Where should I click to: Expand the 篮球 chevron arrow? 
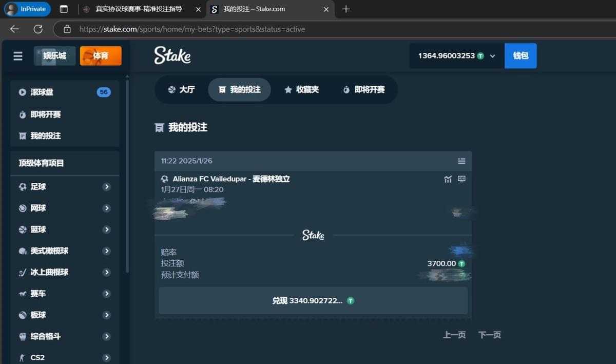[107, 229]
